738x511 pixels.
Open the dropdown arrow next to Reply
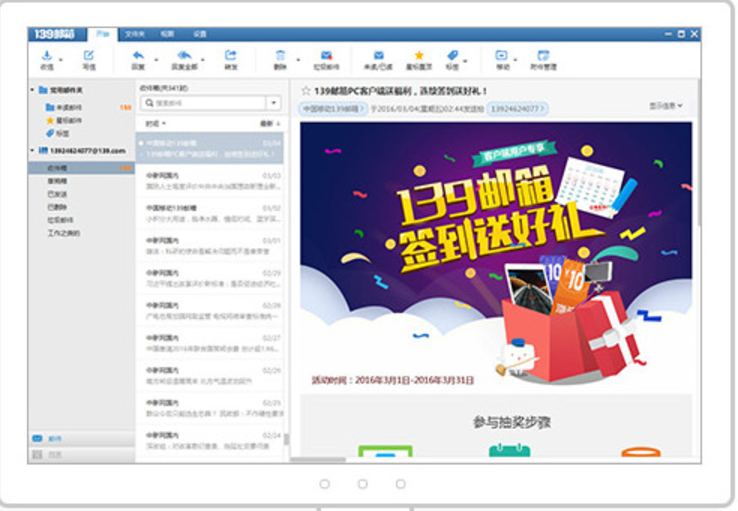156,60
